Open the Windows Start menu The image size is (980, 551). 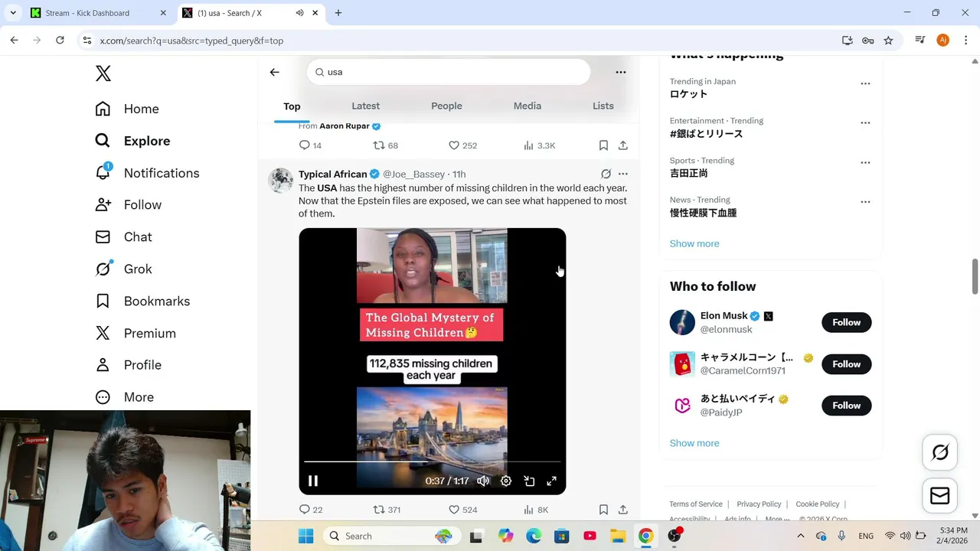click(x=305, y=536)
